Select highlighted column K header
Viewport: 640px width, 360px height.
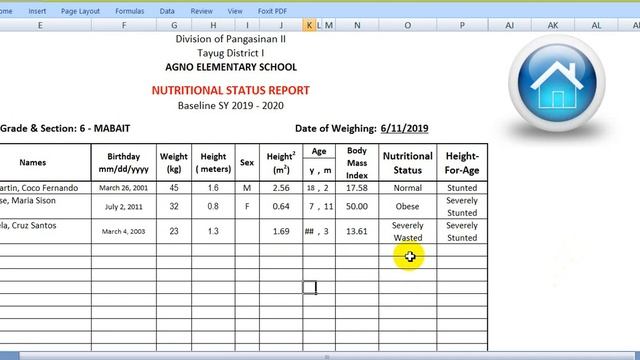[309, 25]
